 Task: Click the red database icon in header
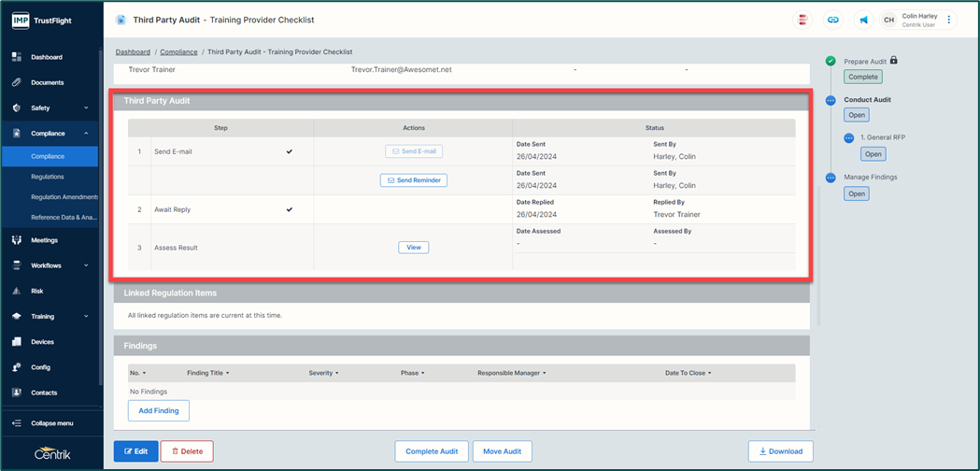coord(802,20)
